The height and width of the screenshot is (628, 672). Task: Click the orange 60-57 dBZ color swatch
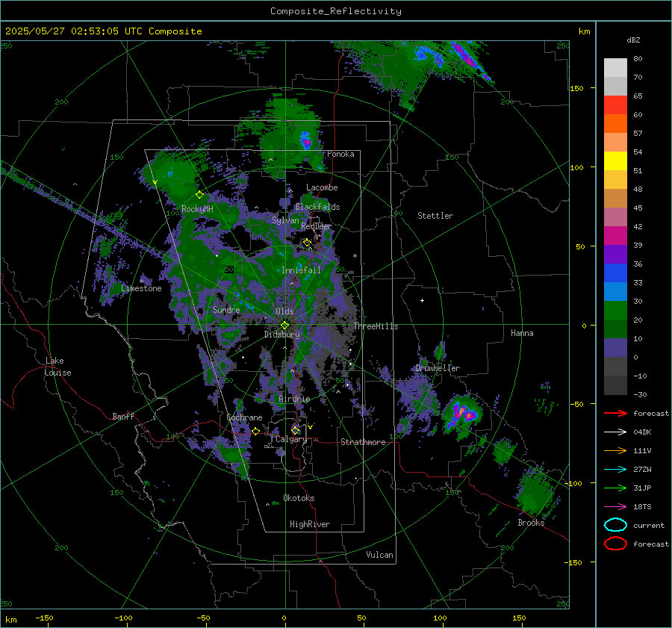[x=615, y=124]
